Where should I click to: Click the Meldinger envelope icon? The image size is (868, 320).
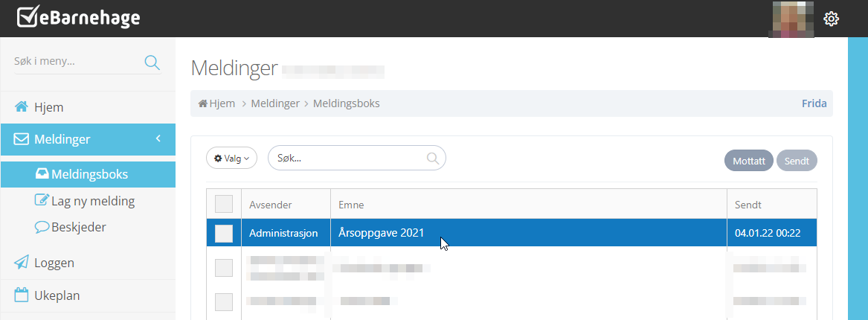(21, 139)
